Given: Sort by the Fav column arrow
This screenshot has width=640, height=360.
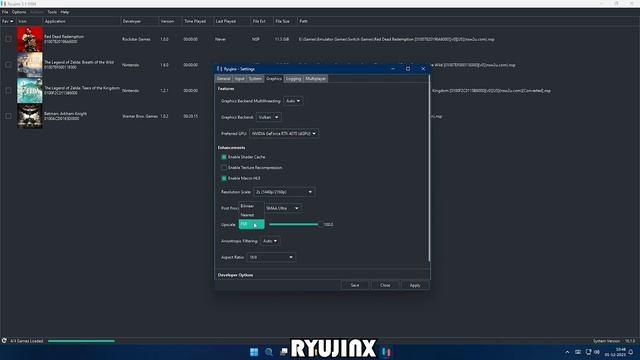Looking at the screenshot, I should click(12, 21).
